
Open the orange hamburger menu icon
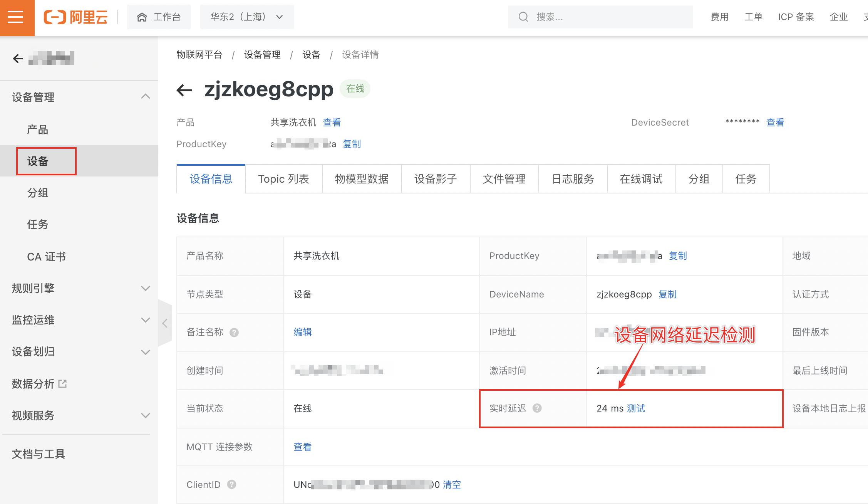click(16, 17)
